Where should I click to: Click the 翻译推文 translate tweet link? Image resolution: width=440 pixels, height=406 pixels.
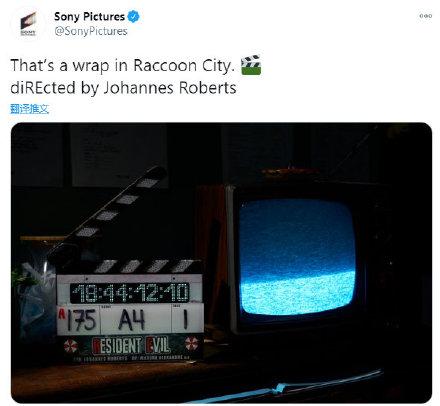[x=30, y=109]
